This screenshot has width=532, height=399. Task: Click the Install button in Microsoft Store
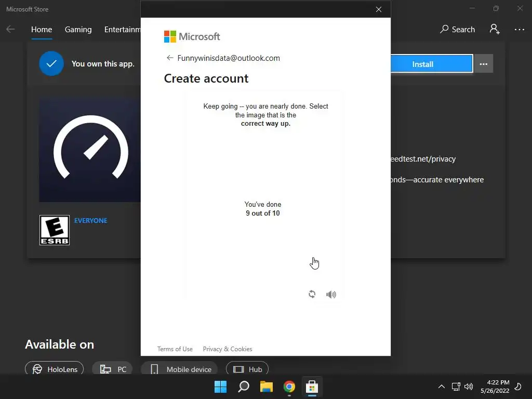click(432, 64)
